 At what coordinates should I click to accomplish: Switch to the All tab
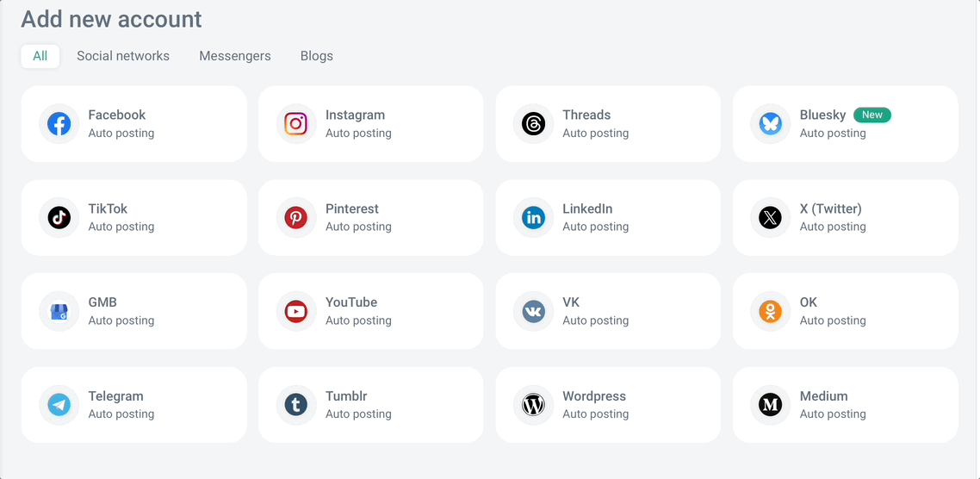(x=40, y=56)
